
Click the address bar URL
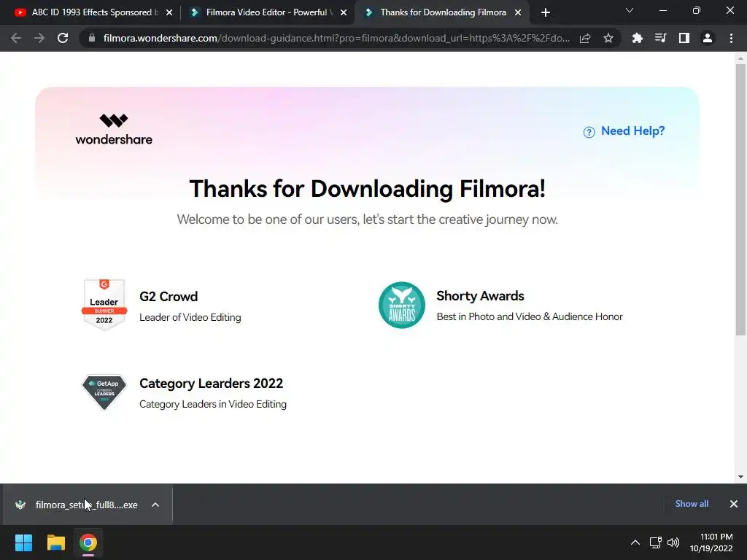[x=336, y=38]
